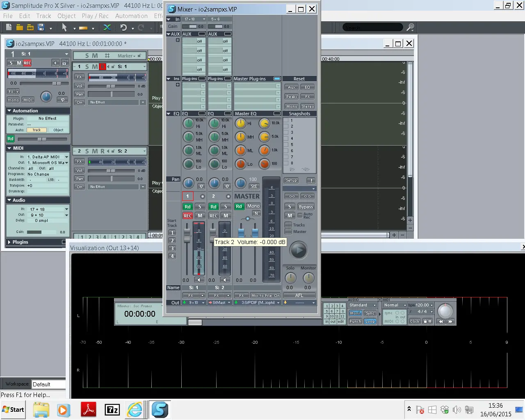Viewport: 525px width, 420px height.
Task: Toggle REC arm on mixer channel 2
Action: click(x=213, y=216)
